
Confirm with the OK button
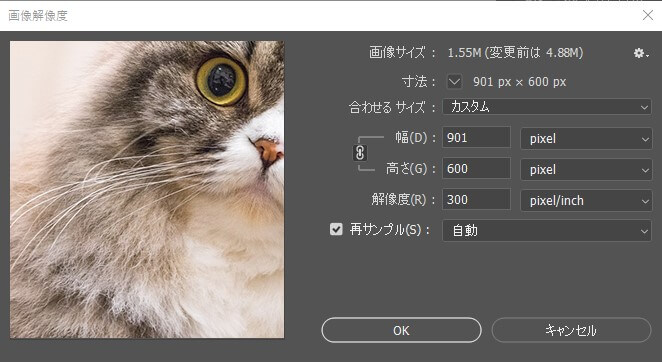click(x=401, y=330)
